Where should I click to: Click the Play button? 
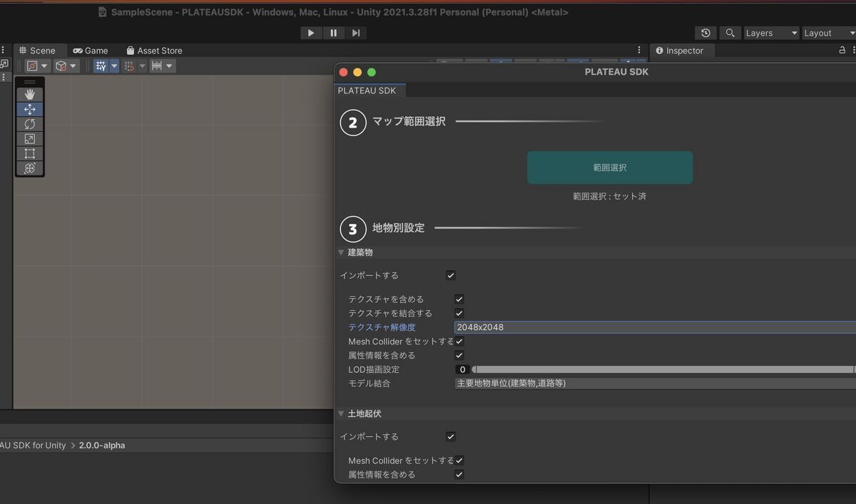pos(311,33)
